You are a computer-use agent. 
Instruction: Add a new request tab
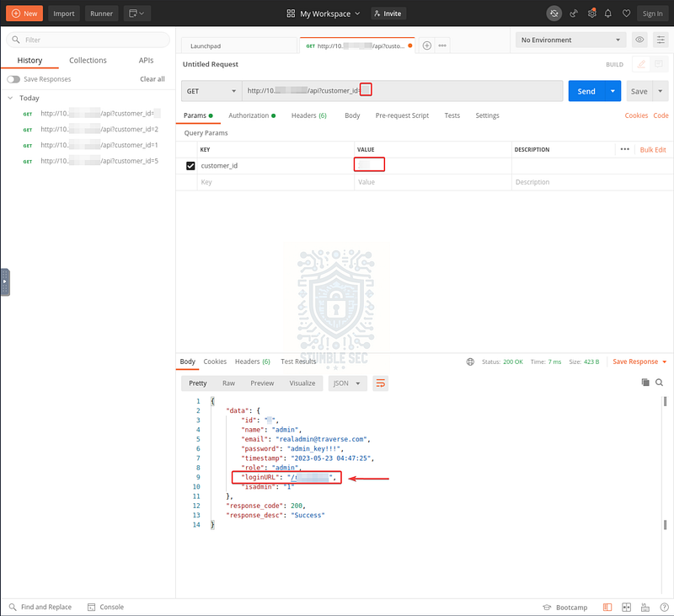click(427, 46)
